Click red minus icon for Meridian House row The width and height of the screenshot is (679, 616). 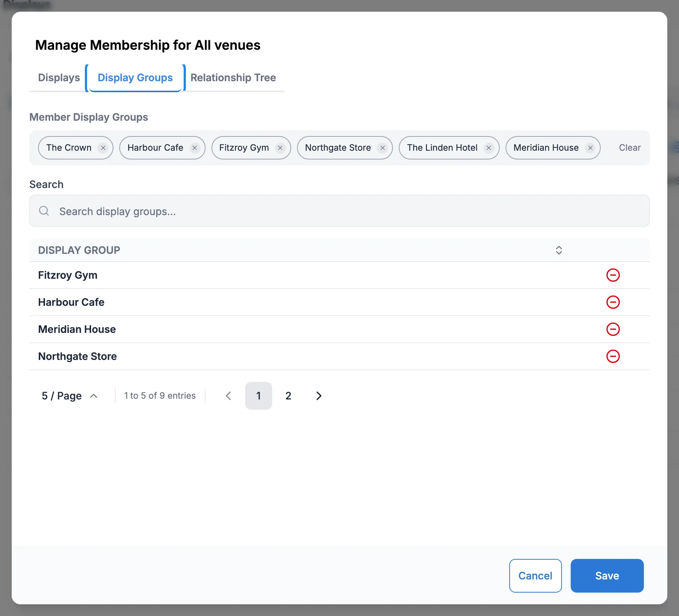pyautogui.click(x=613, y=329)
